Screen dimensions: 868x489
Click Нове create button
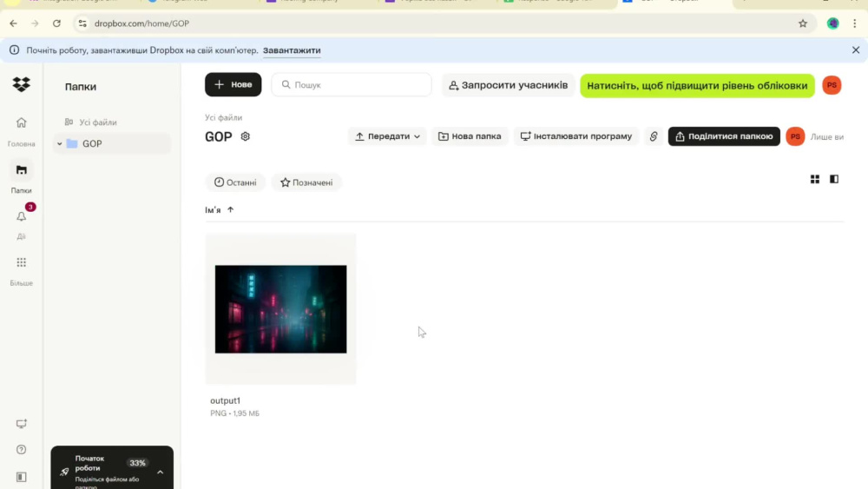click(233, 85)
